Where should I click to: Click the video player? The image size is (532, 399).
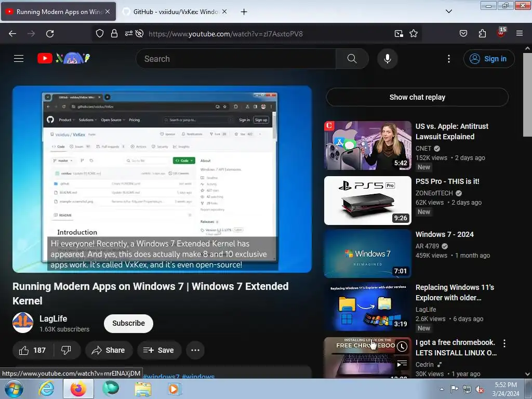(162, 179)
